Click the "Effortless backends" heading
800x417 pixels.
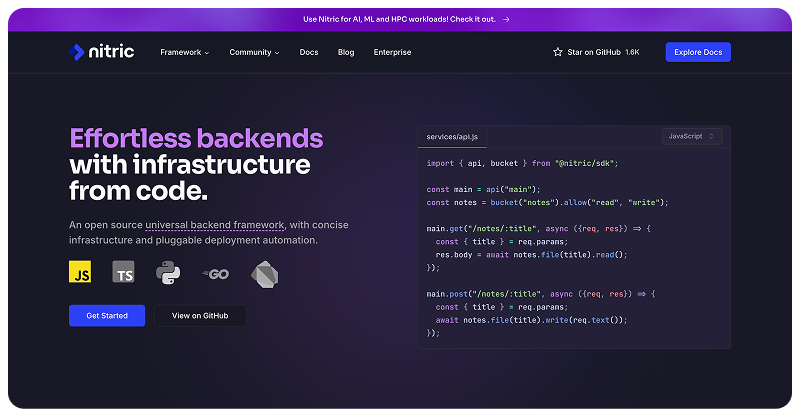[196, 138]
